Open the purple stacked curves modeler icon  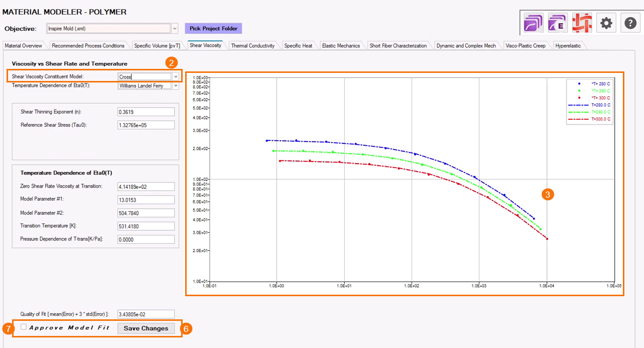click(532, 23)
